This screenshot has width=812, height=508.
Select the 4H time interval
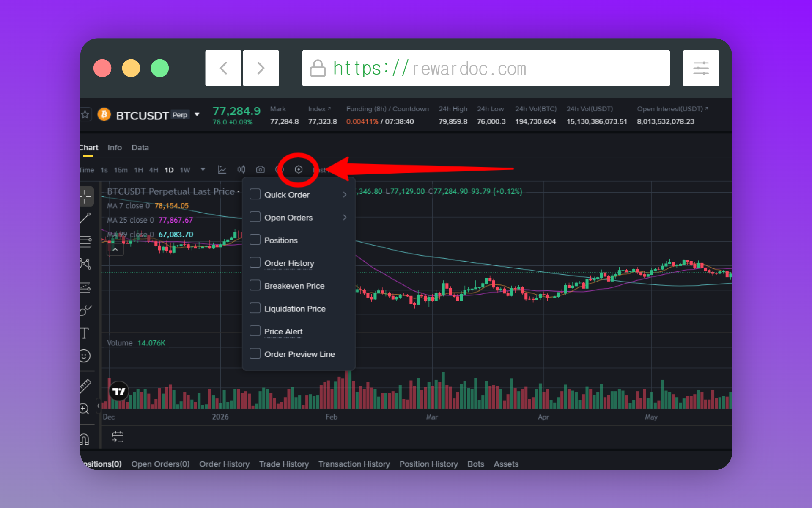click(x=154, y=170)
